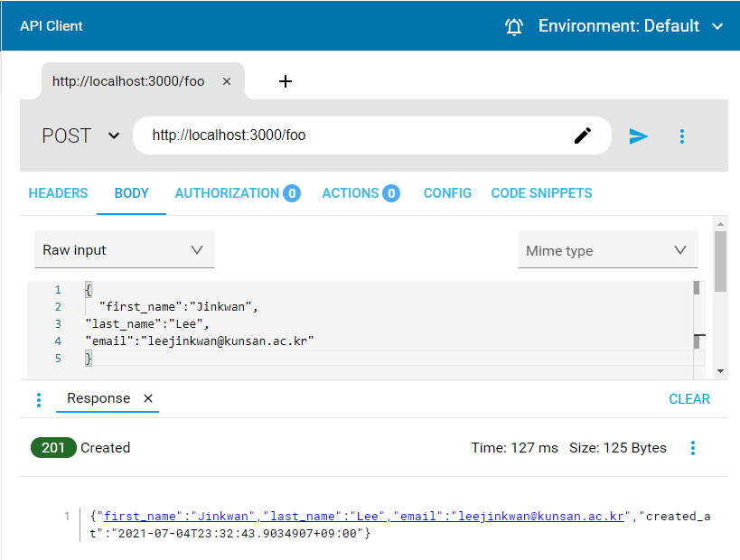Open the CODE SNIPPETS tab
The width and height of the screenshot is (740, 560).
click(541, 193)
